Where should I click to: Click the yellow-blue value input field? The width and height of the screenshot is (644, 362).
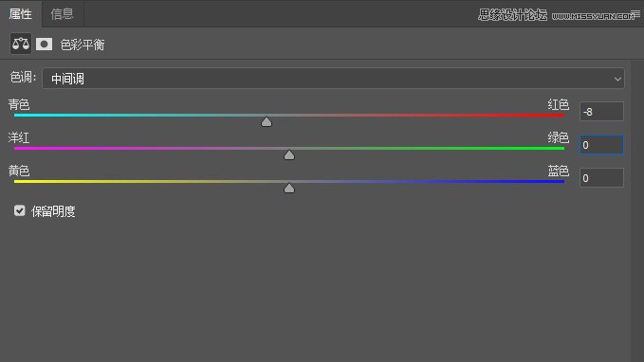point(601,178)
